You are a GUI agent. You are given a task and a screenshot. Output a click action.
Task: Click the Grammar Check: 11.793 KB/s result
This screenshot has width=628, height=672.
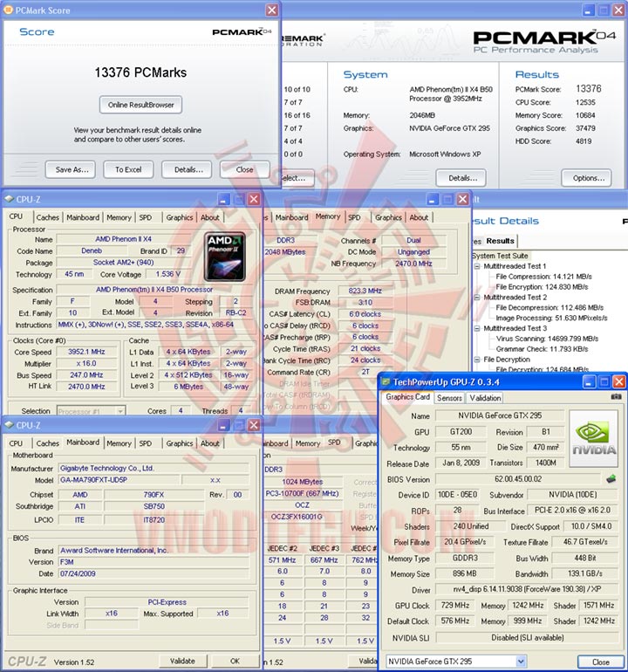(x=542, y=349)
